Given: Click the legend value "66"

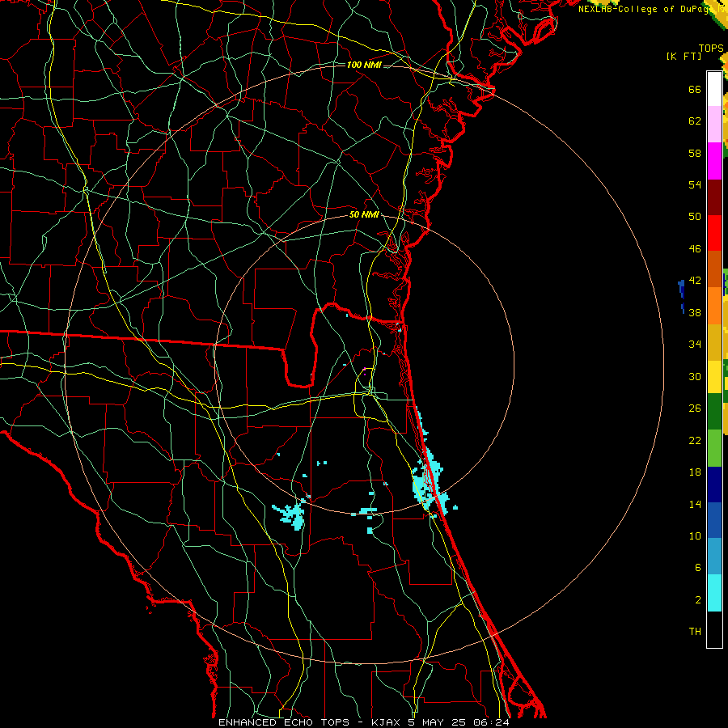Looking at the screenshot, I should point(695,89).
